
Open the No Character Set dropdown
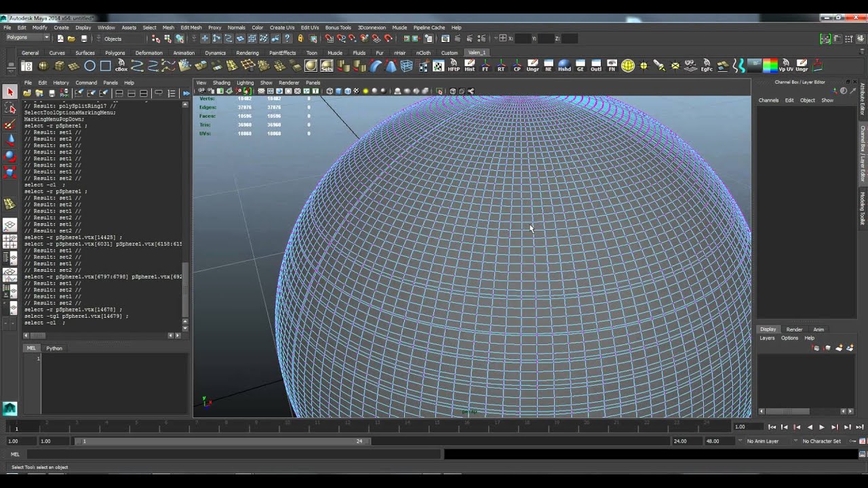tap(822, 441)
